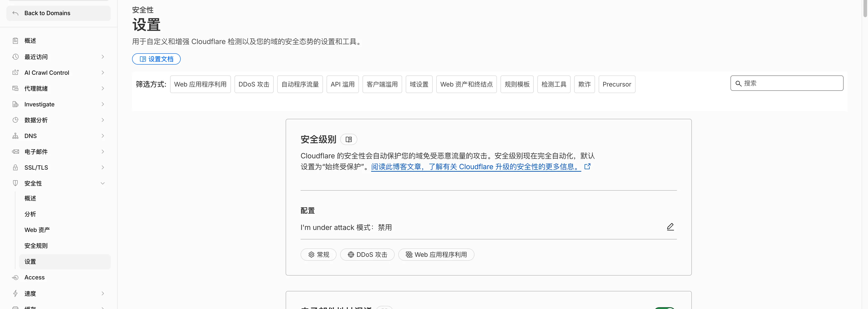Expand the 速度 chevron

point(103,293)
